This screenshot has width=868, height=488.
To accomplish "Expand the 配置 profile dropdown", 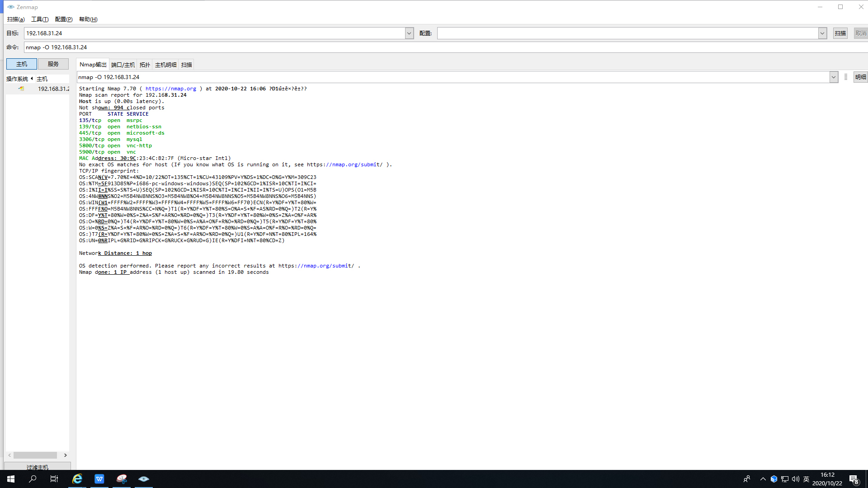I will point(822,33).
